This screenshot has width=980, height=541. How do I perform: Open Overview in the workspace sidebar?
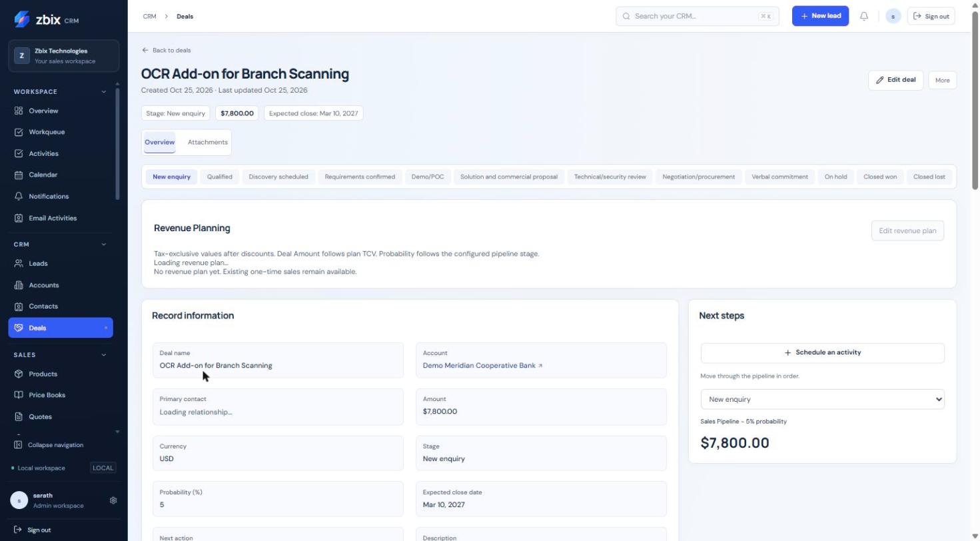coord(61,111)
